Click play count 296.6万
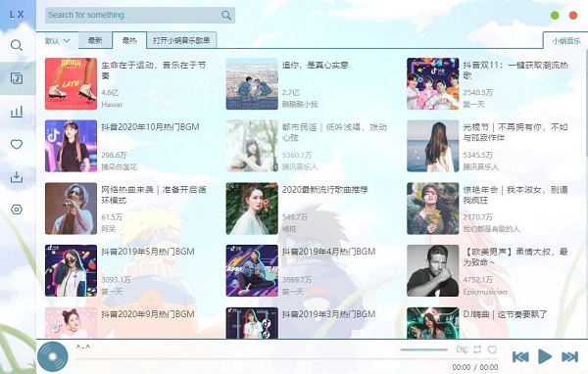Image resolution: width=588 pixels, height=374 pixels. pos(114,155)
